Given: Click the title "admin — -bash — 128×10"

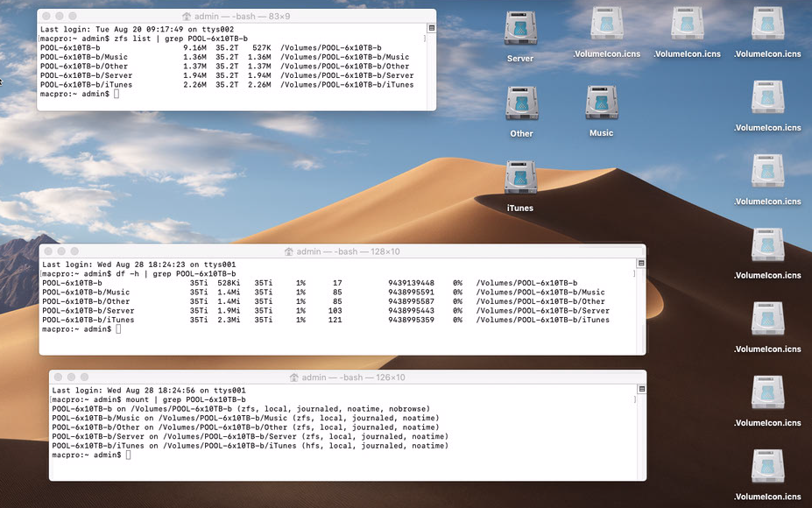Looking at the screenshot, I should (348, 251).
